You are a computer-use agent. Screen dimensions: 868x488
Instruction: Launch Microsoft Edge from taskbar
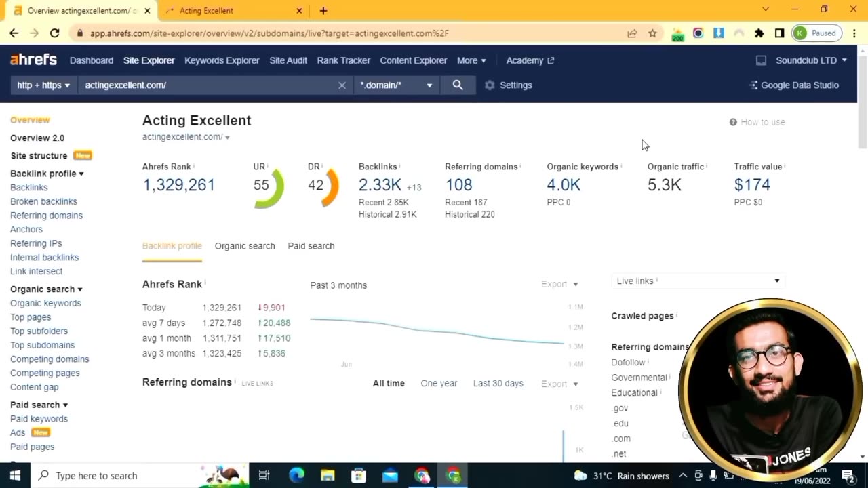[x=296, y=475]
